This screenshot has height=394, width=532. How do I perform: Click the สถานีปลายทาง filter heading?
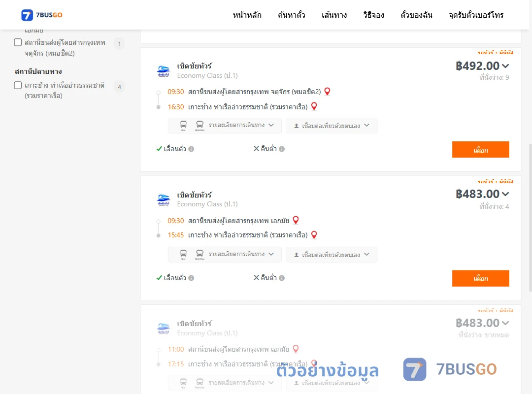[38, 71]
